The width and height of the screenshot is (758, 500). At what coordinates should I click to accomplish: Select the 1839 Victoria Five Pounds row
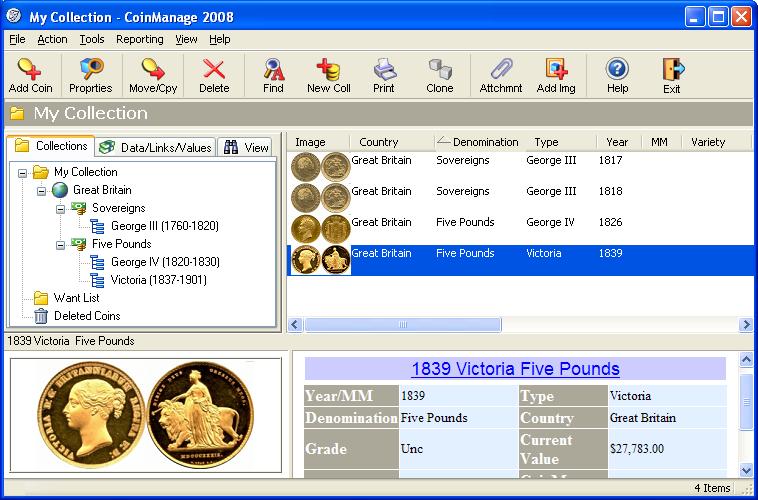pos(520,260)
